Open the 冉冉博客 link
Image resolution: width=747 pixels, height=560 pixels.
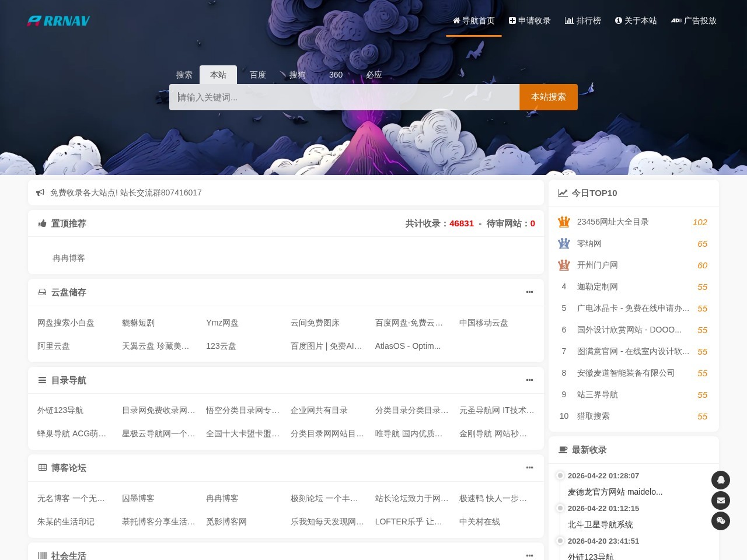tap(68, 258)
